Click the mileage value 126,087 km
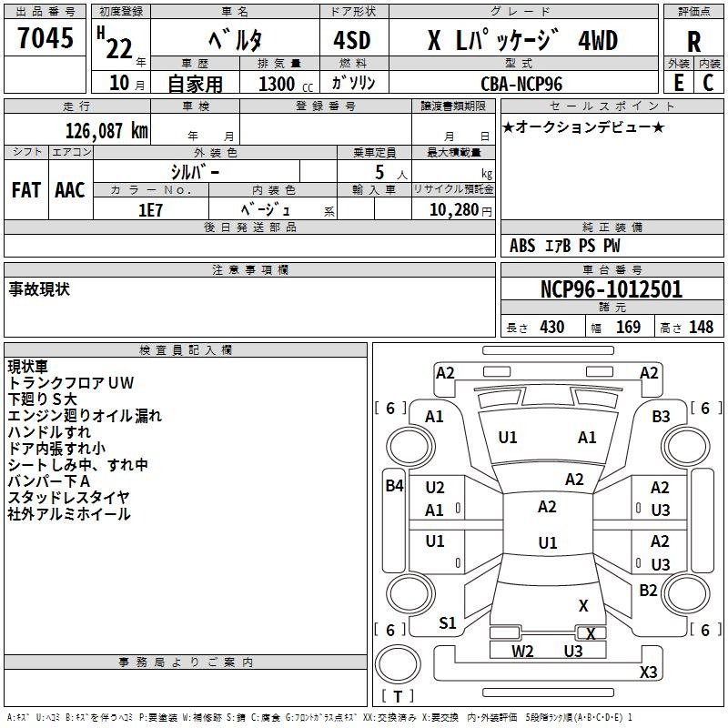This screenshot has width=728, height=728. 106,130
